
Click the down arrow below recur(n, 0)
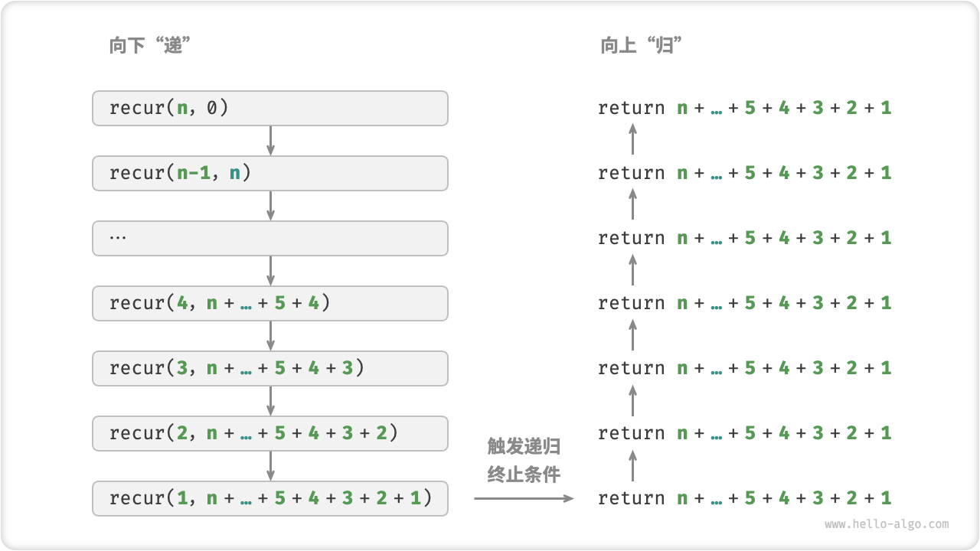(x=270, y=141)
